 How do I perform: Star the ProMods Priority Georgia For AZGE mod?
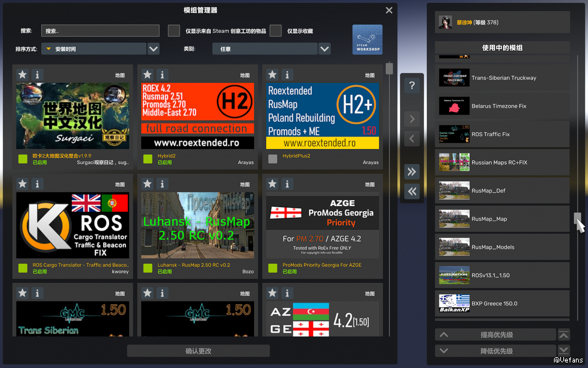[x=272, y=184]
